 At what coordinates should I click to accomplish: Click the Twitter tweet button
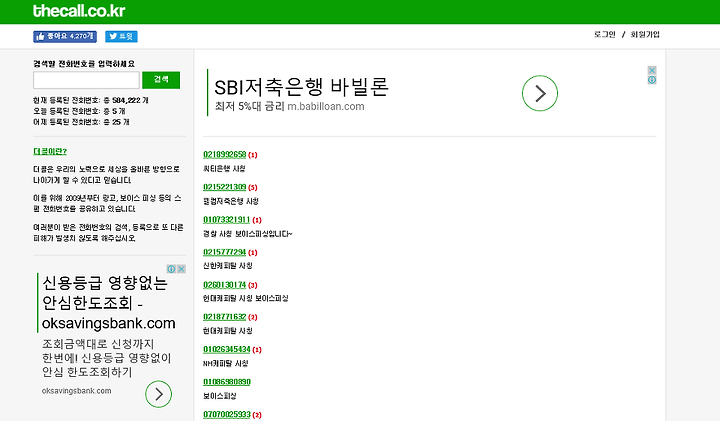pyautogui.click(x=121, y=37)
